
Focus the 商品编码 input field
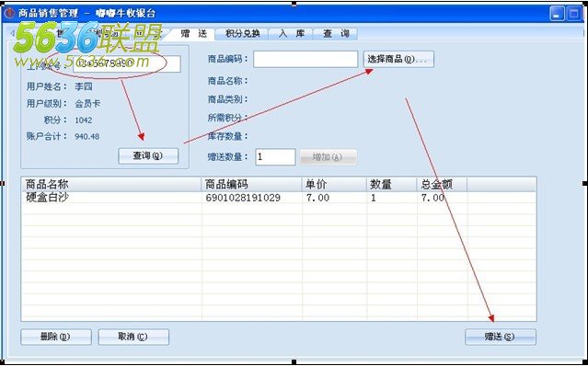(x=306, y=59)
